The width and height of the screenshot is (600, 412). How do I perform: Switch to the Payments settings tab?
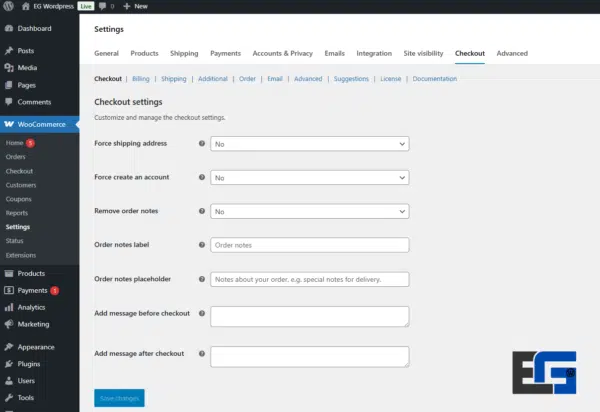click(225, 53)
